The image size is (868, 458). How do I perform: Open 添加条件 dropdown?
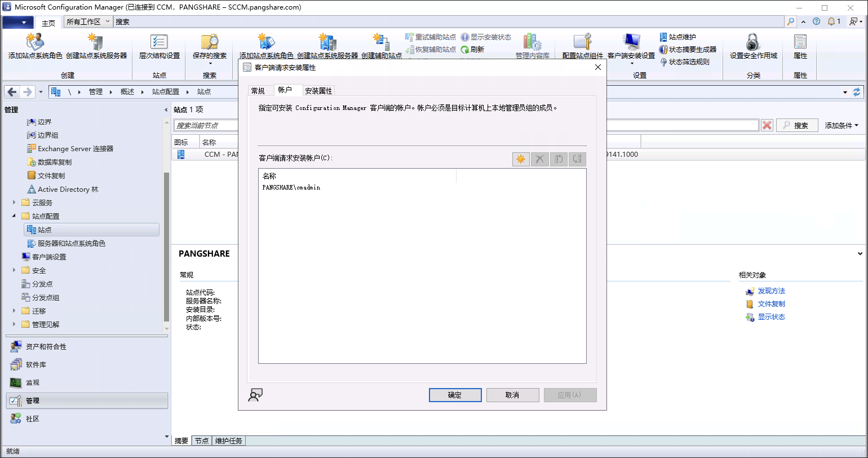842,125
